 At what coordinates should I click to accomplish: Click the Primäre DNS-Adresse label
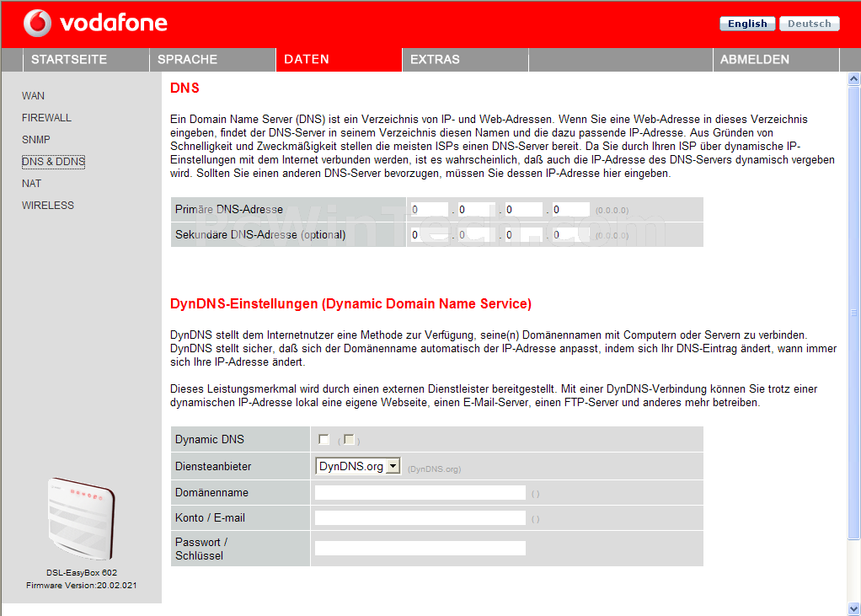click(229, 209)
